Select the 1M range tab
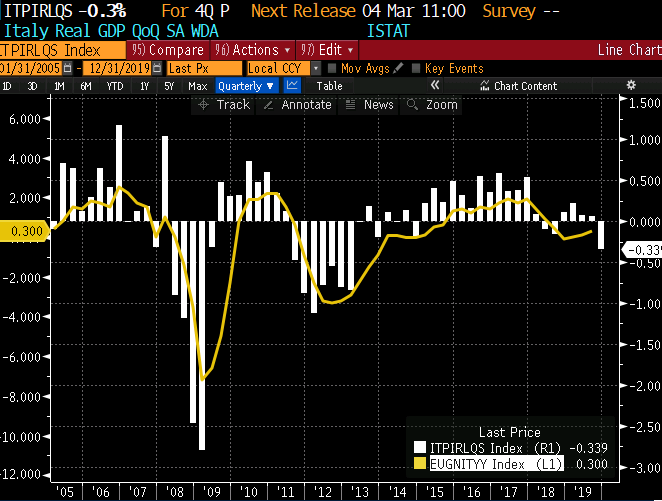This screenshot has width=662, height=501. point(59,86)
